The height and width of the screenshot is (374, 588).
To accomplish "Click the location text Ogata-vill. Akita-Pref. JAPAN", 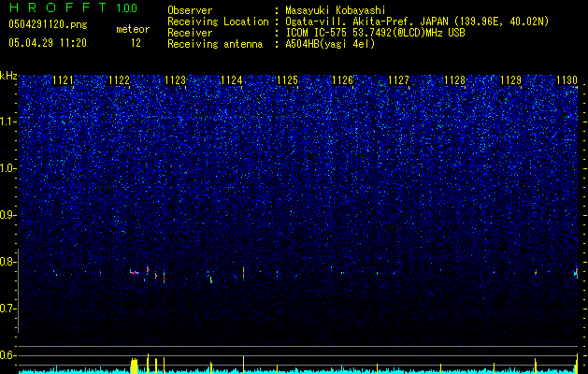I will point(366,22).
